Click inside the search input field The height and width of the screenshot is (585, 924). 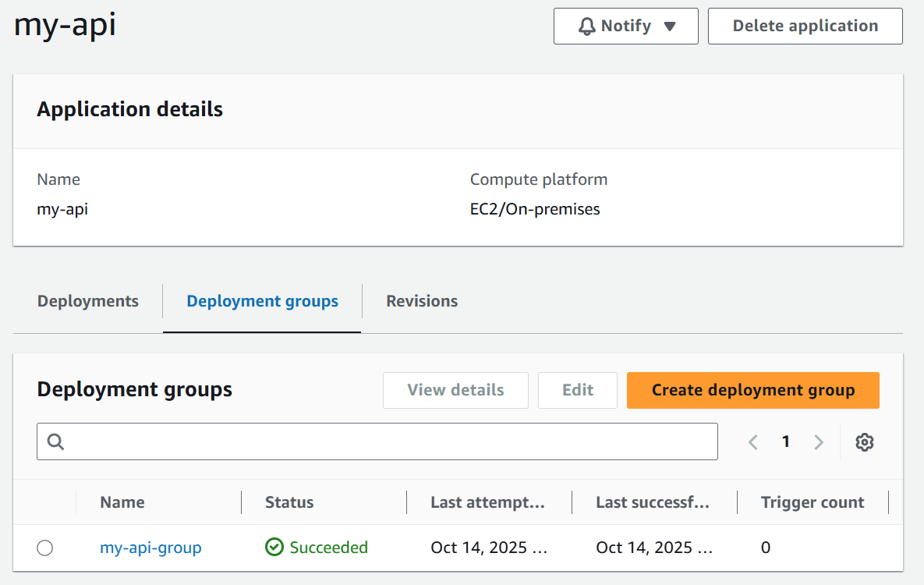tap(312, 441)
